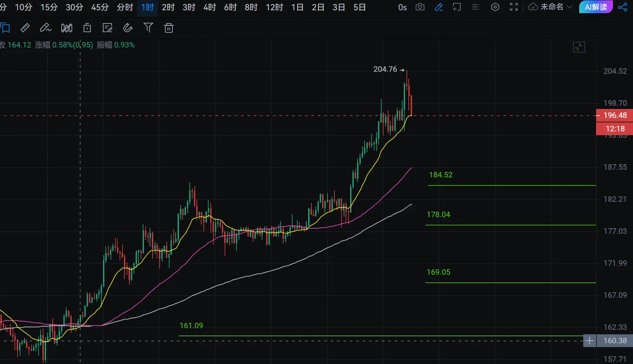The width and height of the screenshot is (633, 364).
Task: Open the AI解读 analysis button
Action: point(596,7)
